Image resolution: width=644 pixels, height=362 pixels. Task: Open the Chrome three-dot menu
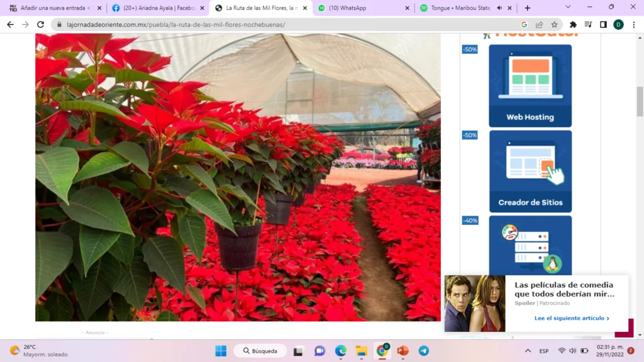click(x=634, y=25)
